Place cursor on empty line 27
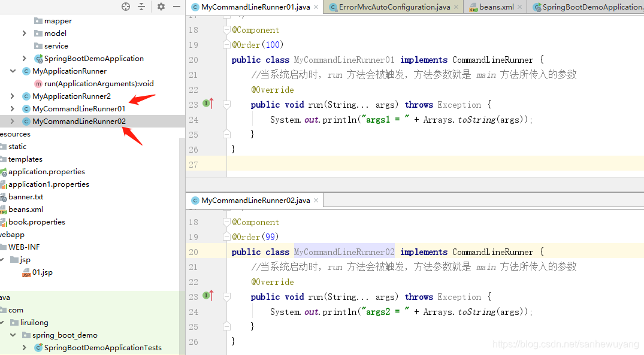 point(436,164)
